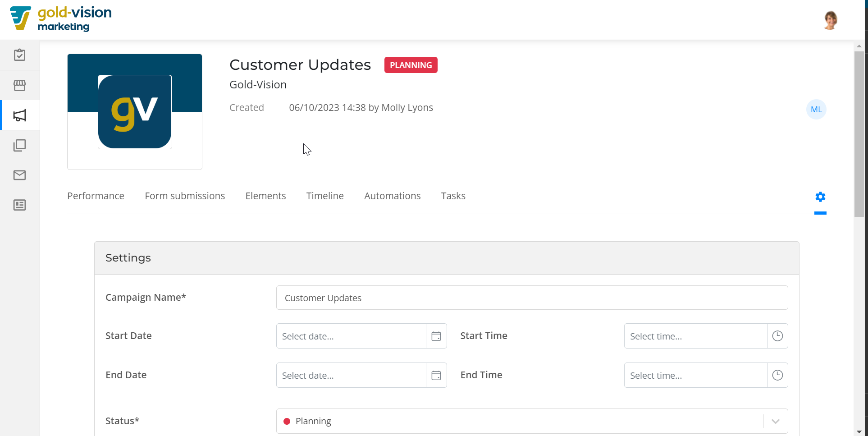Open the Start Time clock picker

tap(777, 336)
